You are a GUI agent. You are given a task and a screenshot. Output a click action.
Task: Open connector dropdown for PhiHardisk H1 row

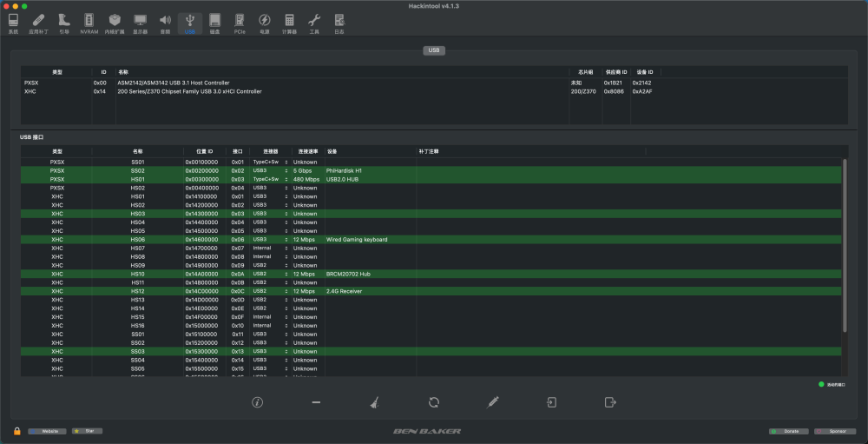tap(270, 170)
